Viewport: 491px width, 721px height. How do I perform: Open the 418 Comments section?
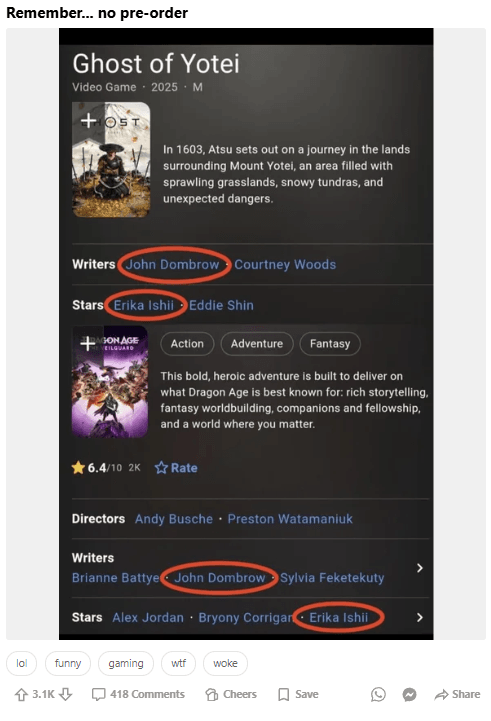pos(138,694)
